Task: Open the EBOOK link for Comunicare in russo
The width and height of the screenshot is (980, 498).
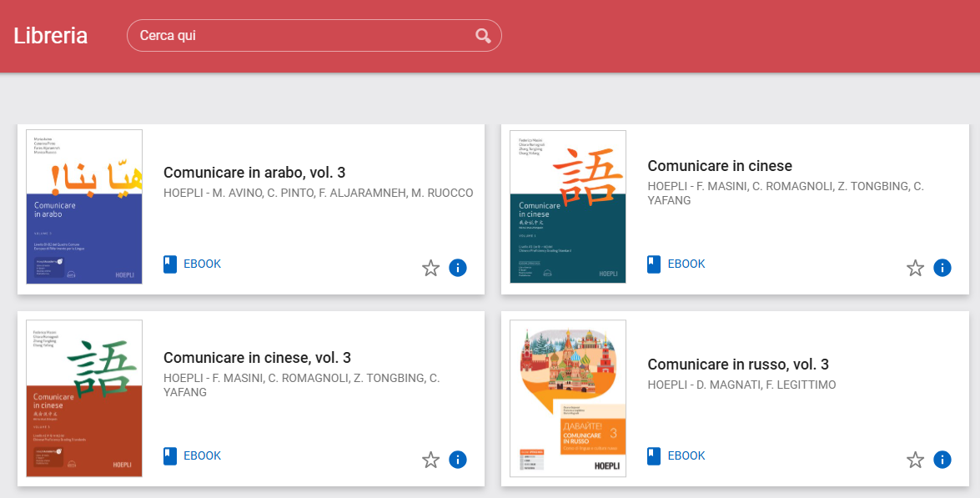Action: (x=684, y=455)
